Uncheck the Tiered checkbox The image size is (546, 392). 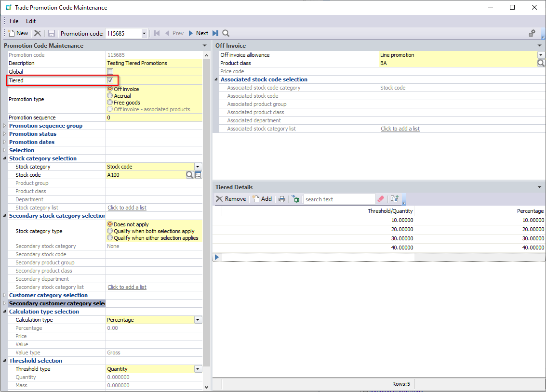tap(110, 80)
